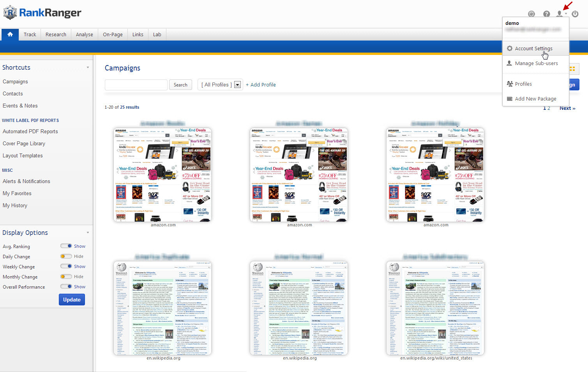Screen dimensions: 588x372
Task: Jump to results page 2
Action: point(549,108)
